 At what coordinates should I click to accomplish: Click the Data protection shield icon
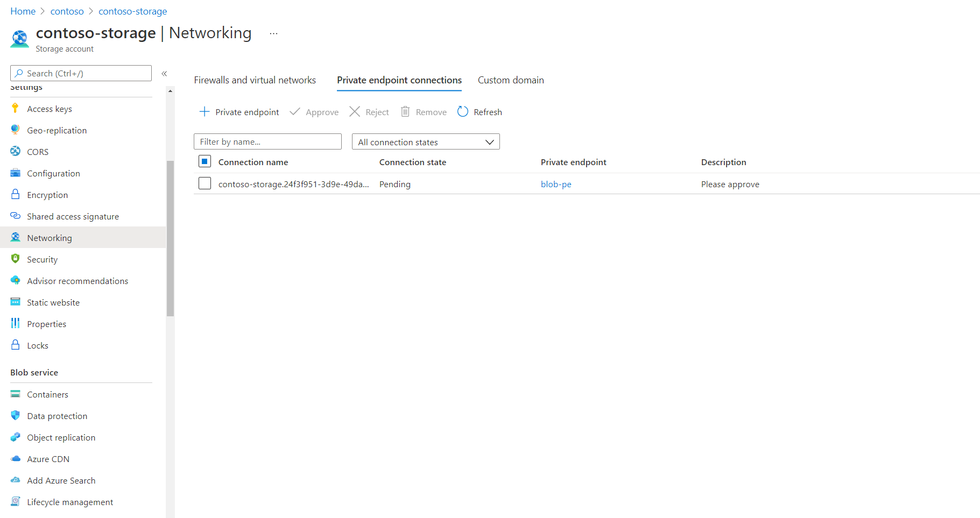15,416
